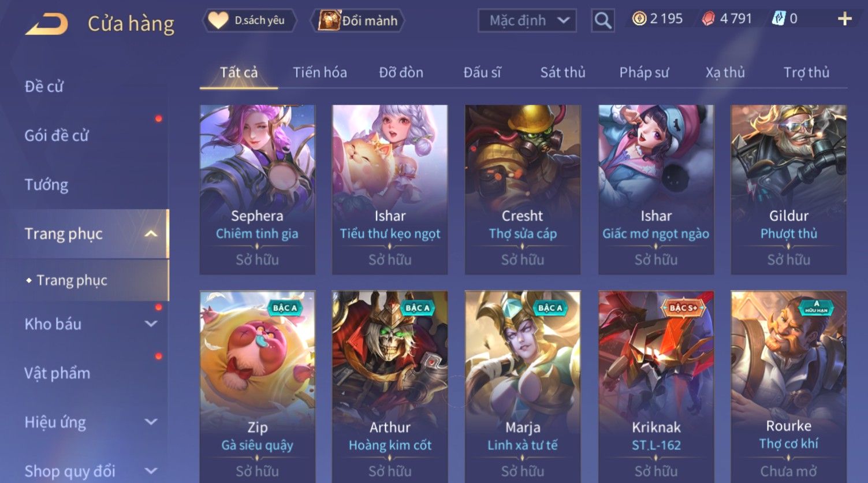Open Đổi mảnh fragment exchange
The image size is (868, 483).
(x=358, y=21)
